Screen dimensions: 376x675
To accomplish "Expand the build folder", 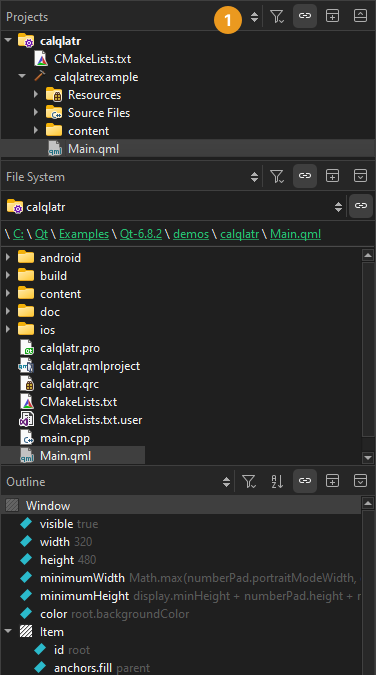I will pos(8,276).
